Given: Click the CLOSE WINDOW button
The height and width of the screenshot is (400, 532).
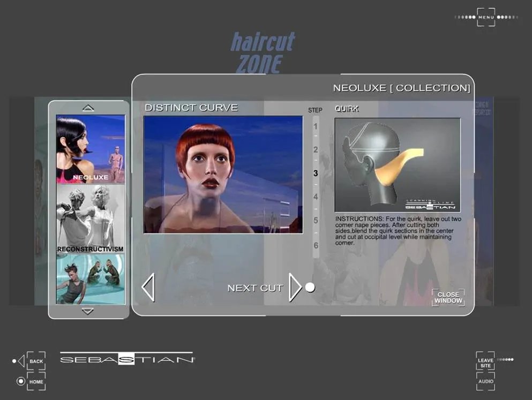Looking at the screenshot, I should click(448, 298).
